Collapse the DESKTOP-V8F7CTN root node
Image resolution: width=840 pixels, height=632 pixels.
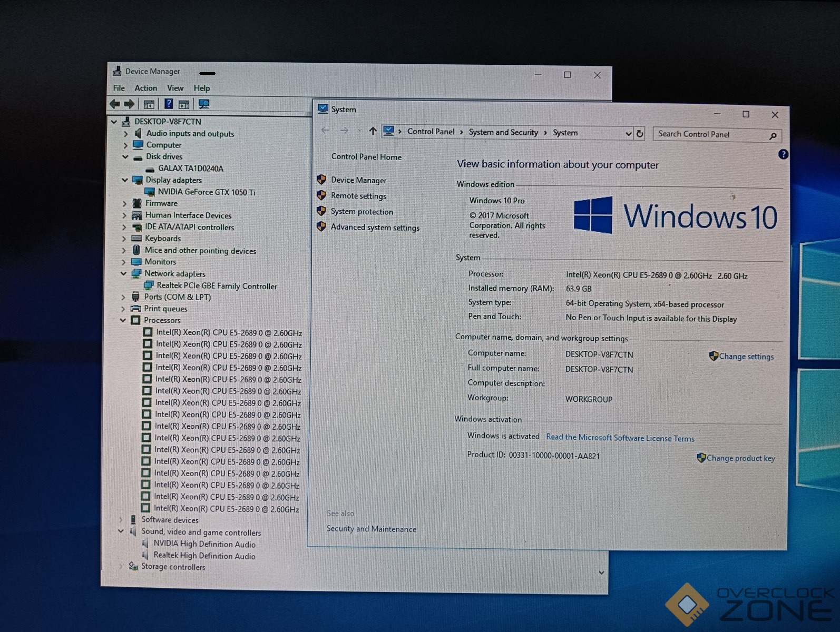point(114,122)
